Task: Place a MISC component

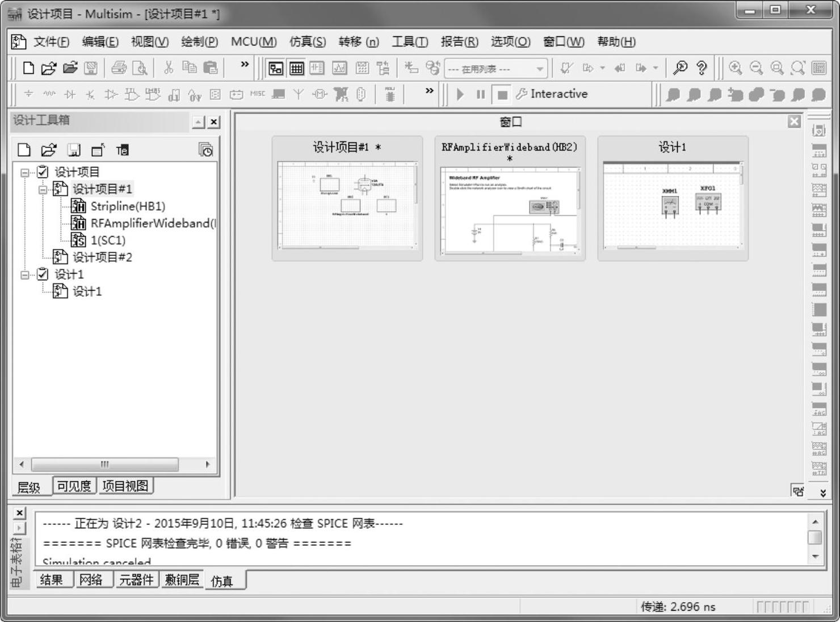Action: [x=258, y=94]
